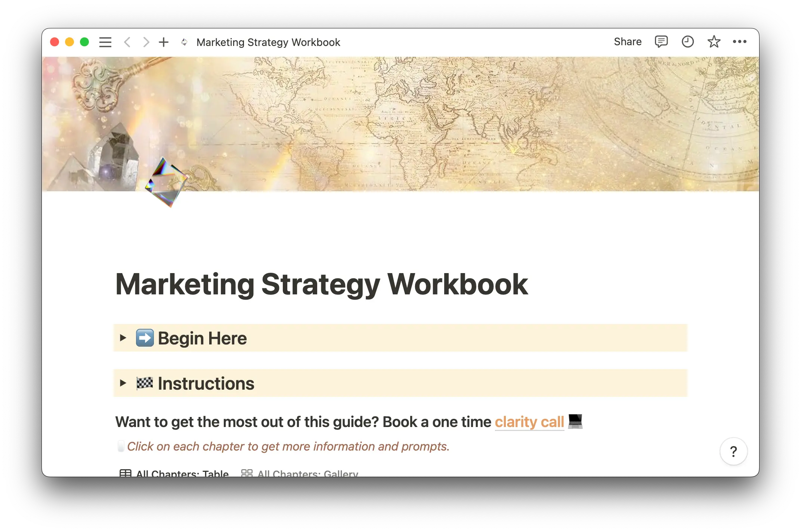
Task: Open help with the question mark button
Action: coord(734,451)
